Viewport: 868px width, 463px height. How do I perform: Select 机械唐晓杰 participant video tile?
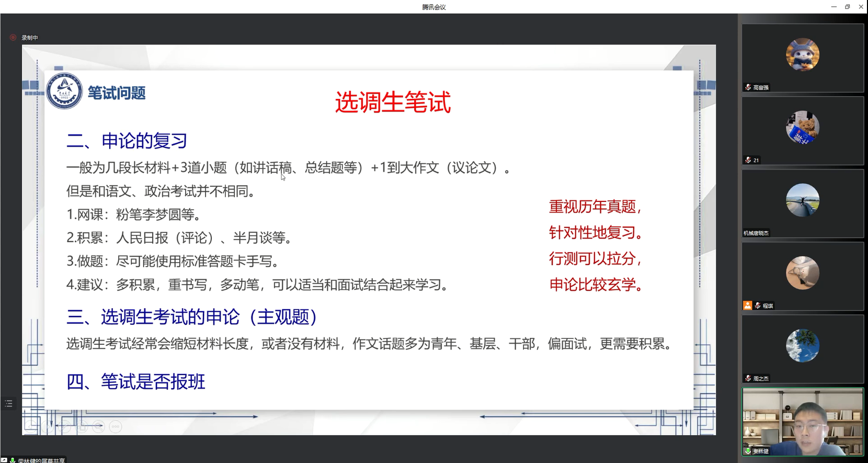(803, 204)
